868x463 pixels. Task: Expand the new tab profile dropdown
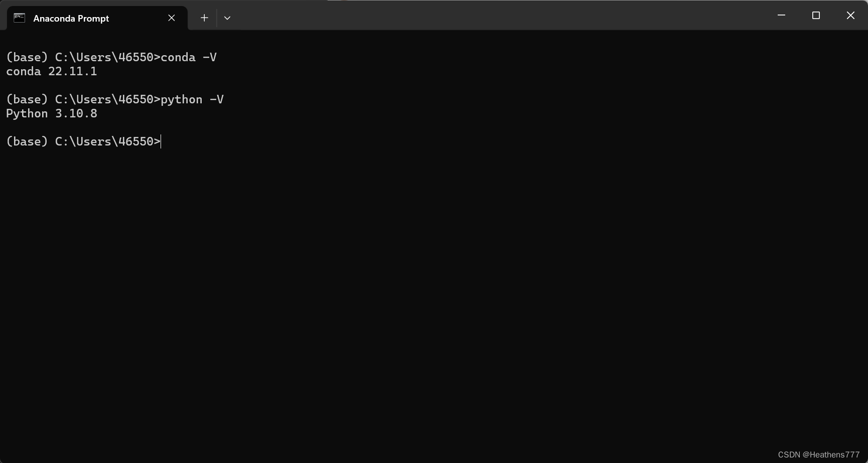227,18
